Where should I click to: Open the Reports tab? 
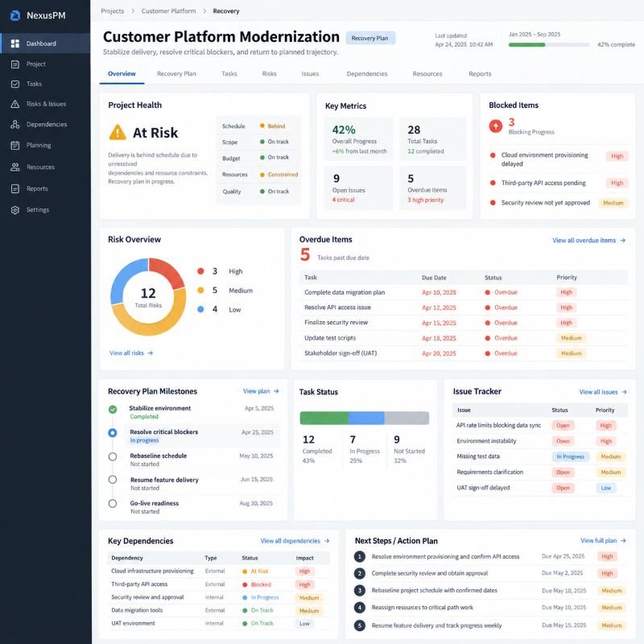(x=480, y=74)
